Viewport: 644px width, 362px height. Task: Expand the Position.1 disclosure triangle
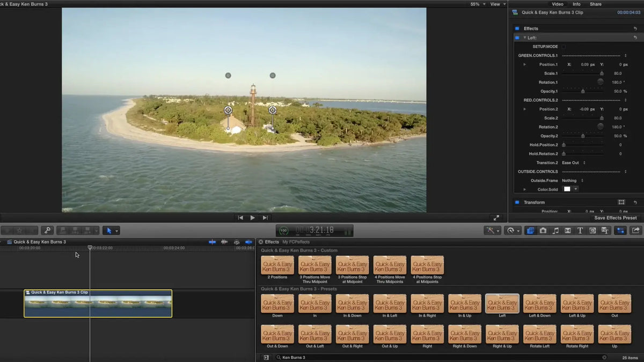pyautogui.click(x=525, y=64)
